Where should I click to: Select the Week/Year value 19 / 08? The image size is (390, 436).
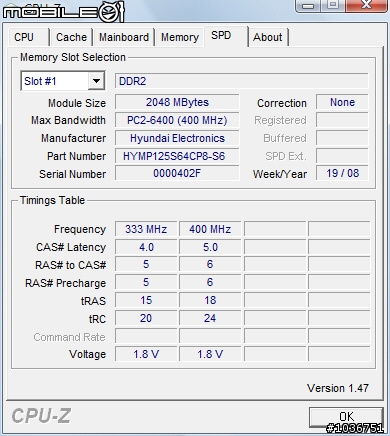click(x=342, y=173)
